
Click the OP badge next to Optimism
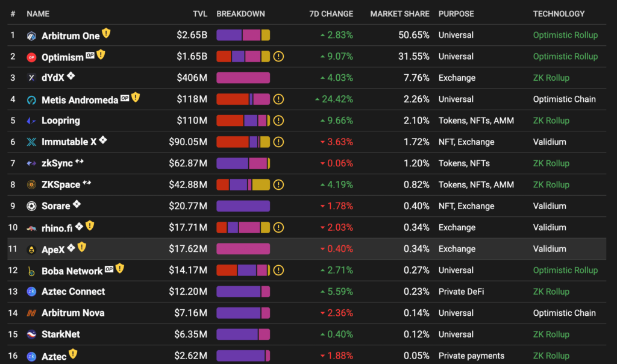pyautogui.click(x=90, y=55)
